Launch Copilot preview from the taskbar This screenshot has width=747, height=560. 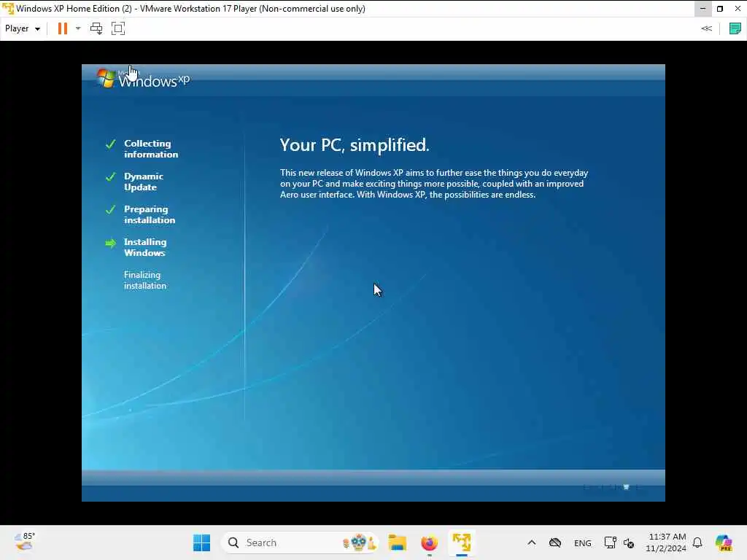724,542
